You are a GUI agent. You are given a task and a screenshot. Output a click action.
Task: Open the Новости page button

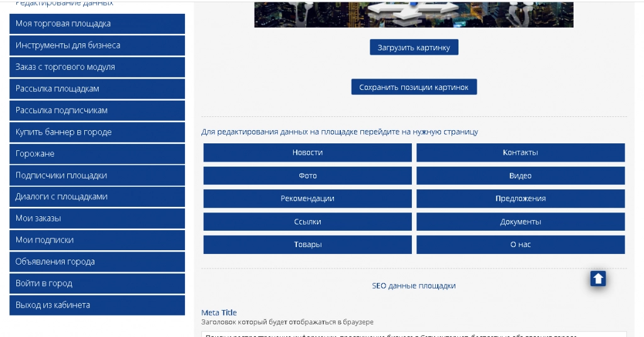pos(308,153)
